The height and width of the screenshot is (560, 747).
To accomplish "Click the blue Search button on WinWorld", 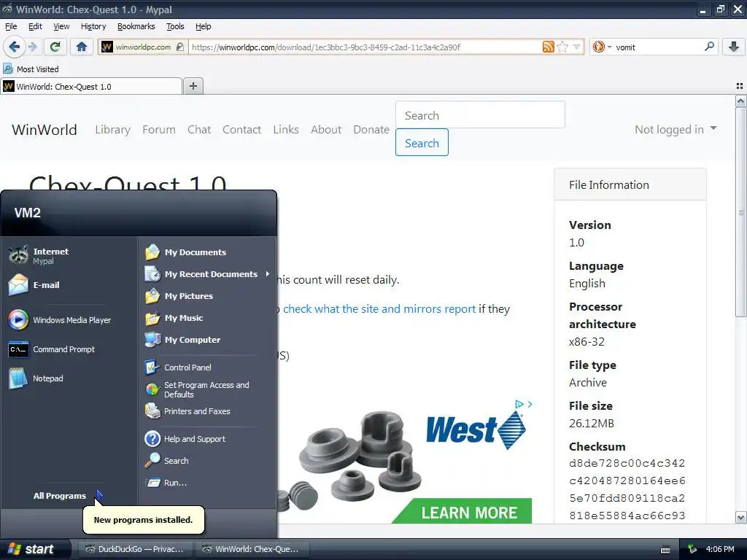I will click(x=422, y=142).
